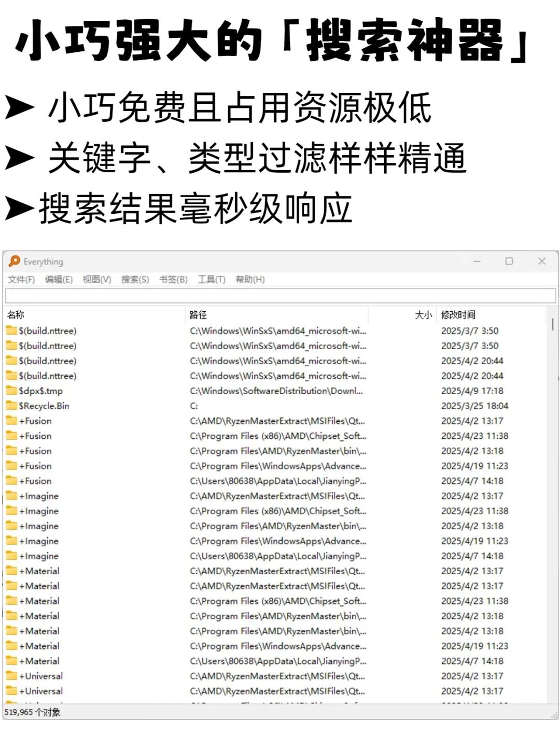Screen dimensions: 560x747
Task: Click the folder icon beside $Recycle.Bin
Action: coord(11,406)
